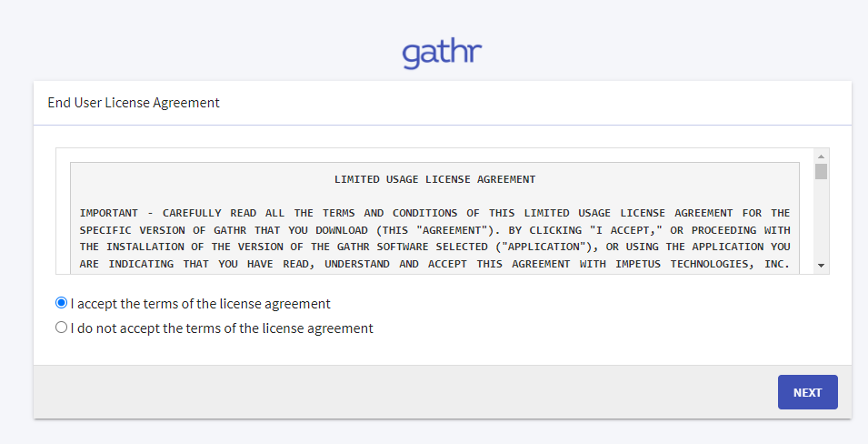The image size is (868, 444).
Task: Click 'SPECIFIC VERSION OF GATHR' in the license text
Action: (x=161, y=230)
